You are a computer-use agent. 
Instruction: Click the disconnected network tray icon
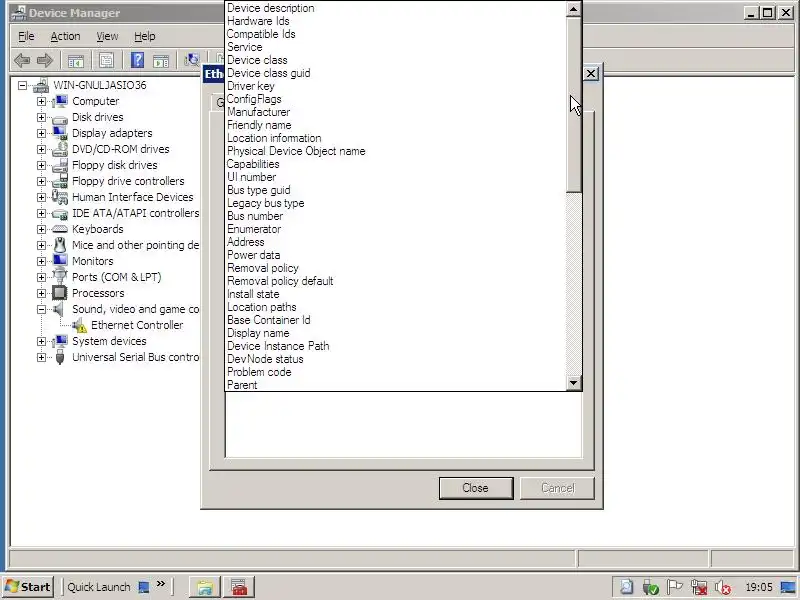pyautogui.click(x=698, y=587)
